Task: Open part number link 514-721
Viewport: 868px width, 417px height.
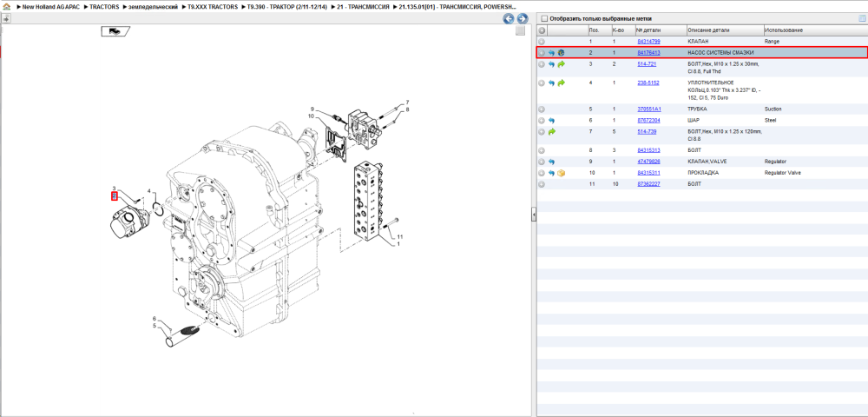Action: coord(647,64)
